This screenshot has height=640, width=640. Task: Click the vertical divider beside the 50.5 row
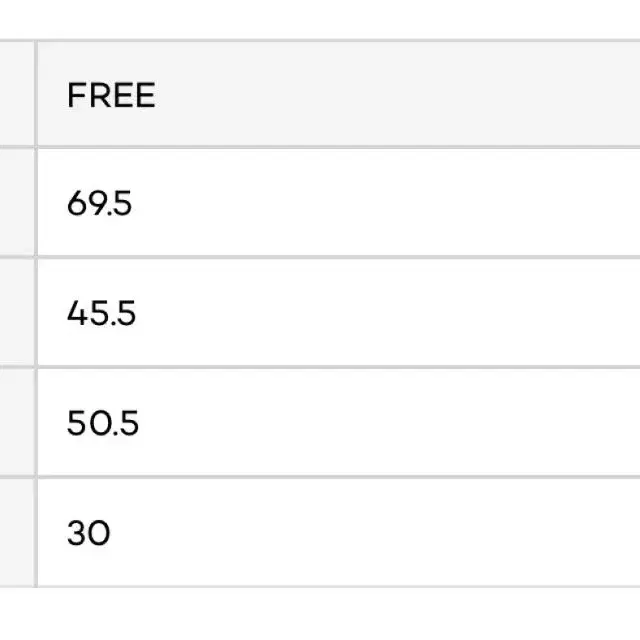pos(36,422)
